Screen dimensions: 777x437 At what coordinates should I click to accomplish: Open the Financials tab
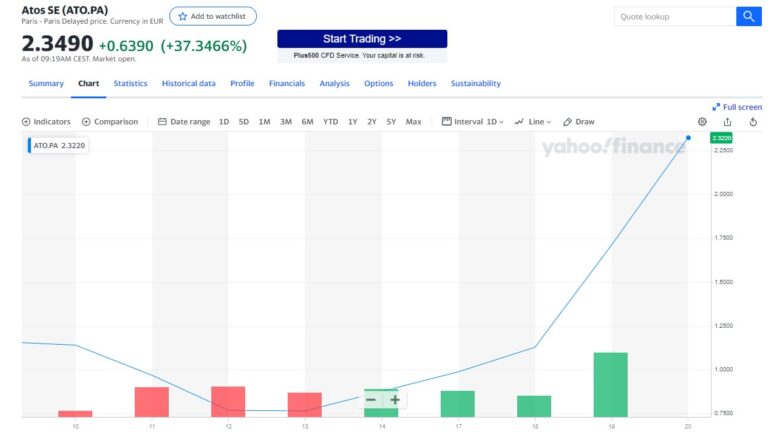287,83
